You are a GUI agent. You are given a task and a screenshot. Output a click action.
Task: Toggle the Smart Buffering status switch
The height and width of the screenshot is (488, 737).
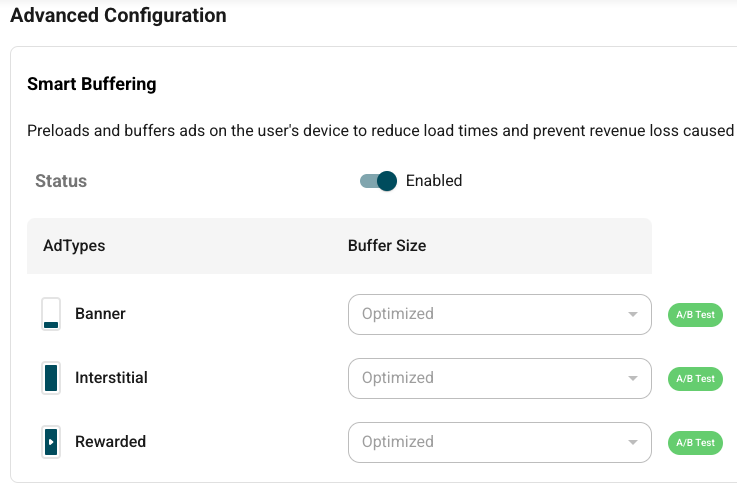[379, 181]
